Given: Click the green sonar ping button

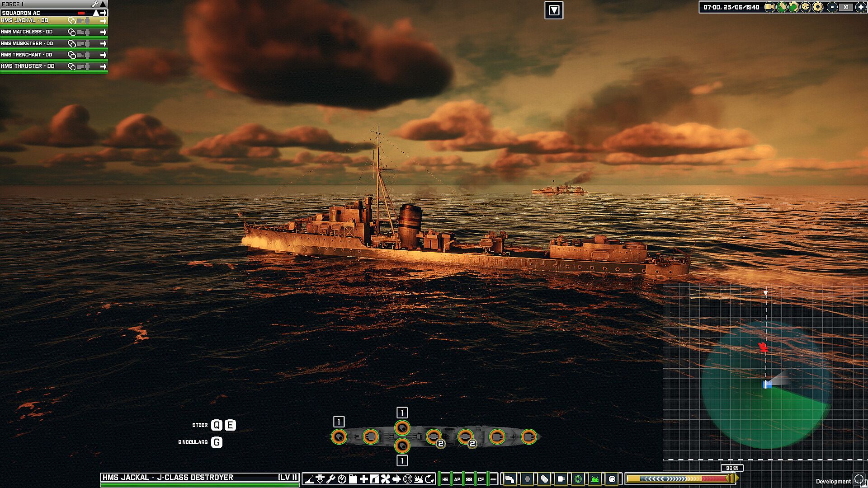Looking at the screenshot, I should pyautogui.click(x=578, y=479).
